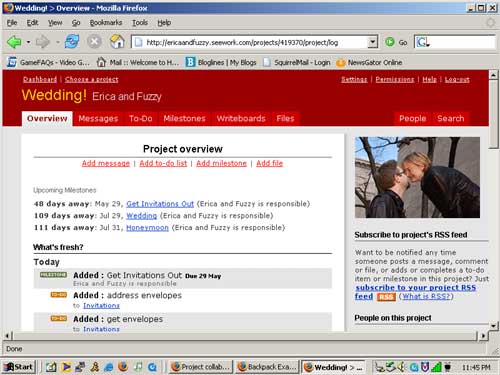
Task: Click the AIM running man quick launch icon
Action: [x=95, y=367]
